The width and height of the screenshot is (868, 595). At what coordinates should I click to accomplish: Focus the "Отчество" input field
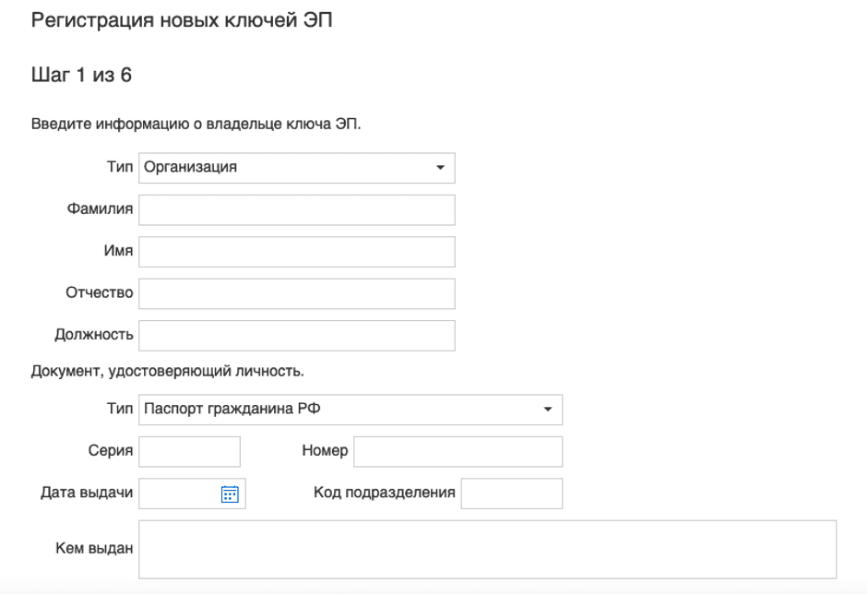coord(295,292)
